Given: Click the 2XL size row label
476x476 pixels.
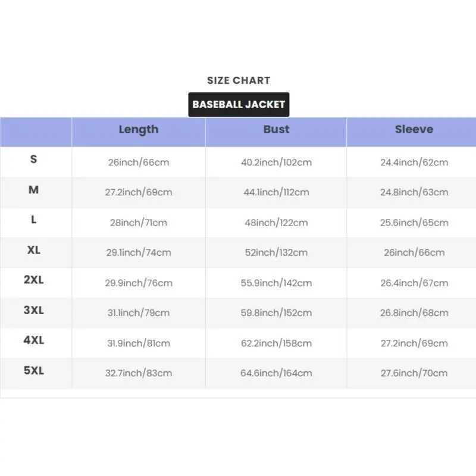Looking at the screenshot, I should point(34,280).
